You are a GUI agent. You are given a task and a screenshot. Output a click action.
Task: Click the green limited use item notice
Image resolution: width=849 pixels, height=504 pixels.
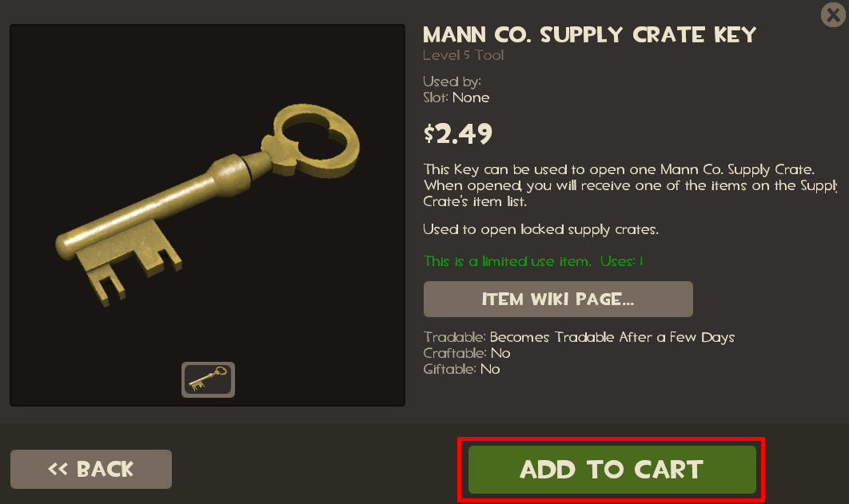[533, 261]
